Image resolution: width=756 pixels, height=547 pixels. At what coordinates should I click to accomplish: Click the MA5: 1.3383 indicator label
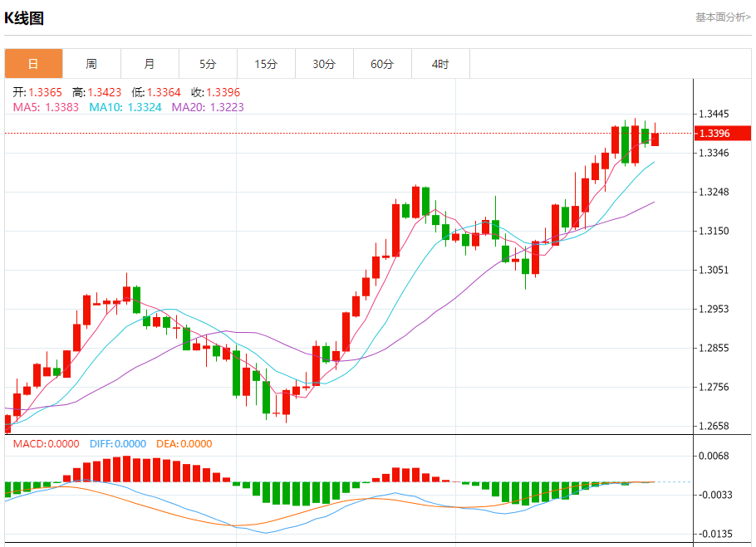pyautogui.click(x=46, y=107)
